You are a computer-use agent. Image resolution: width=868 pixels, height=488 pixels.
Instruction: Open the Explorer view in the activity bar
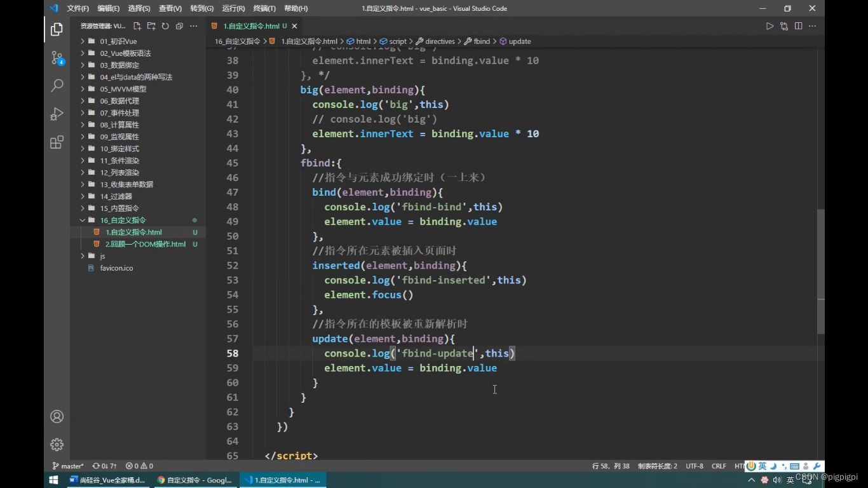coord(57,29)
